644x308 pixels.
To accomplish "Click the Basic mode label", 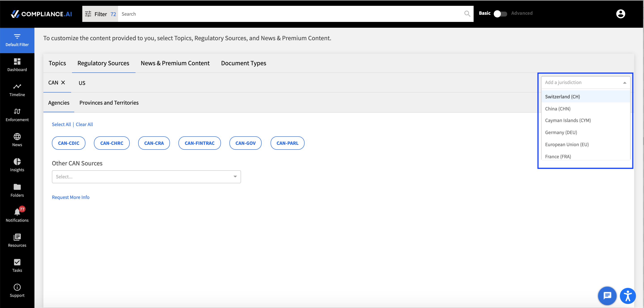I will click(485, 13).
